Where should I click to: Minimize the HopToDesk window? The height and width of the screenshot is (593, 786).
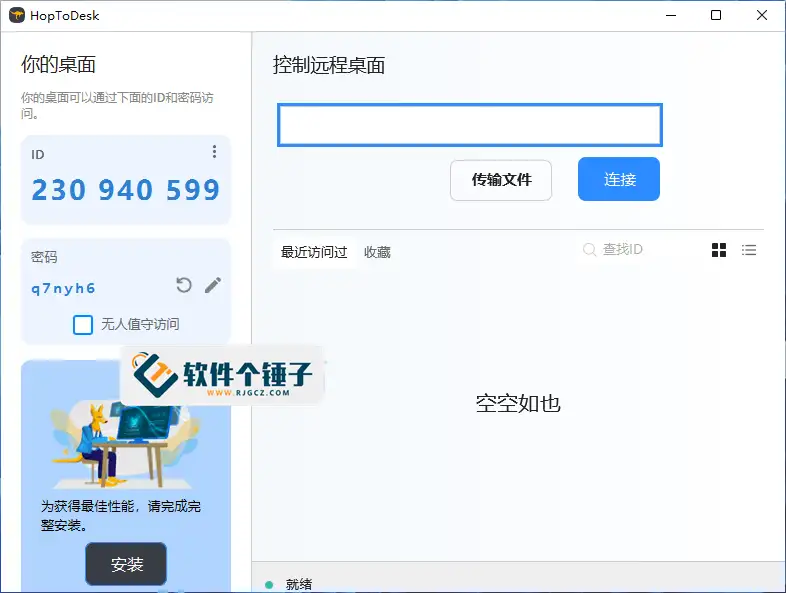point(671,16)
